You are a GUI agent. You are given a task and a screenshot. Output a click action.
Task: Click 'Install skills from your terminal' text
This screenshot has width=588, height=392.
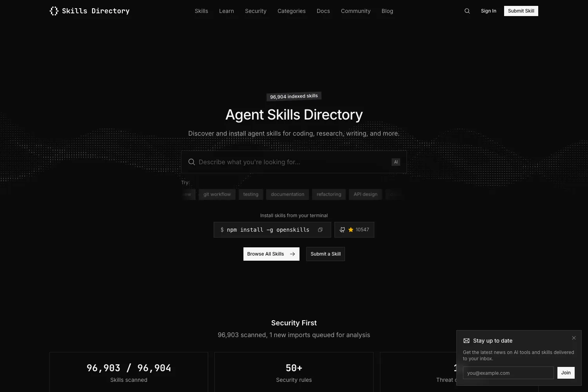click(294, 216)
